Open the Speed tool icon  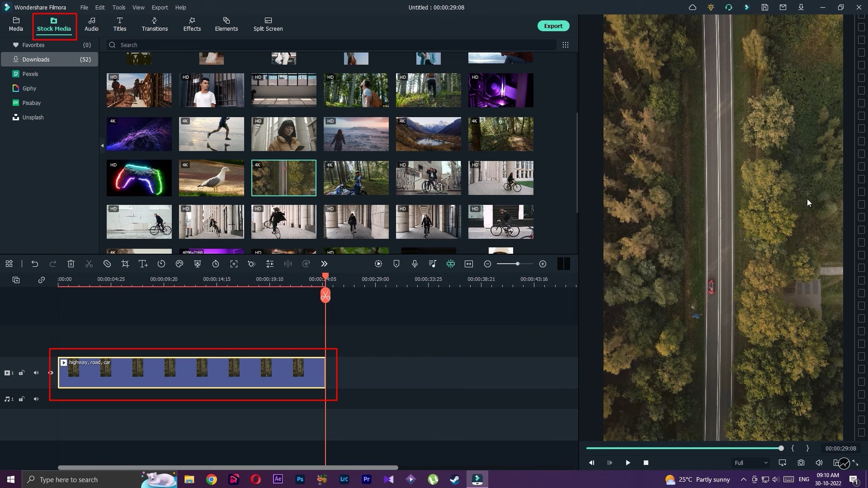[161, 264]
